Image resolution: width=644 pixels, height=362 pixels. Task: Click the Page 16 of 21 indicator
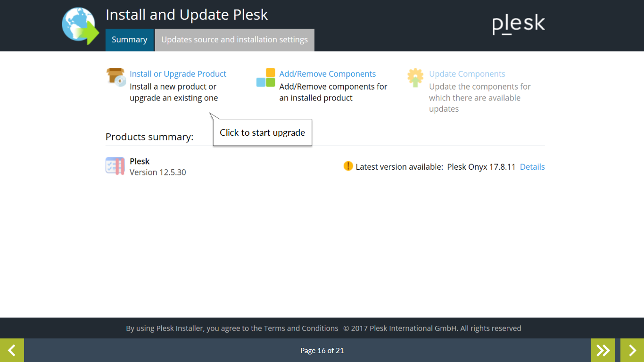coord(322,350)
